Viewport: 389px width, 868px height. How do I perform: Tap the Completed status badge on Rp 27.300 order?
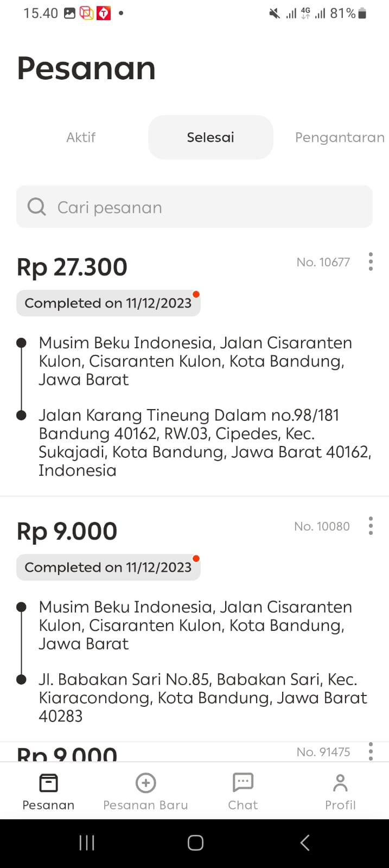coord(109,303)
